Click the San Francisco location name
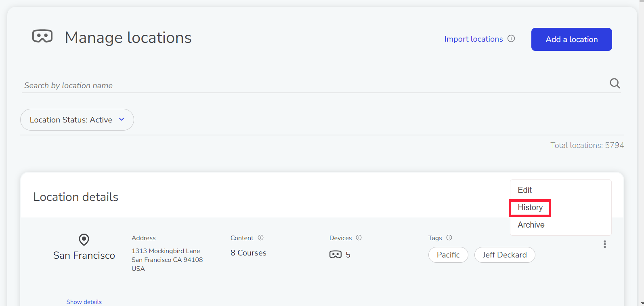Image resolution: width=644 pixels, height=306 pixels. [84, 255]
